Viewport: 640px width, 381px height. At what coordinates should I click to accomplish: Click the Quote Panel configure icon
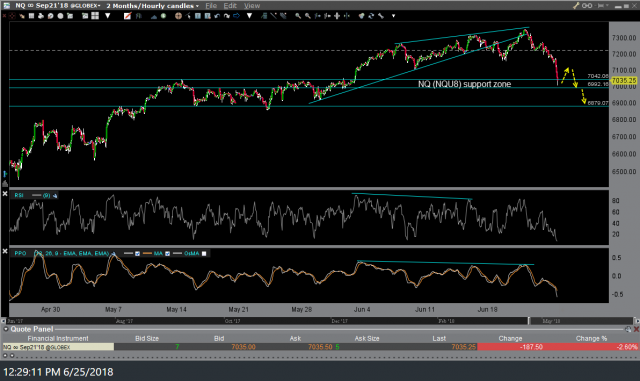pos(628,329)
